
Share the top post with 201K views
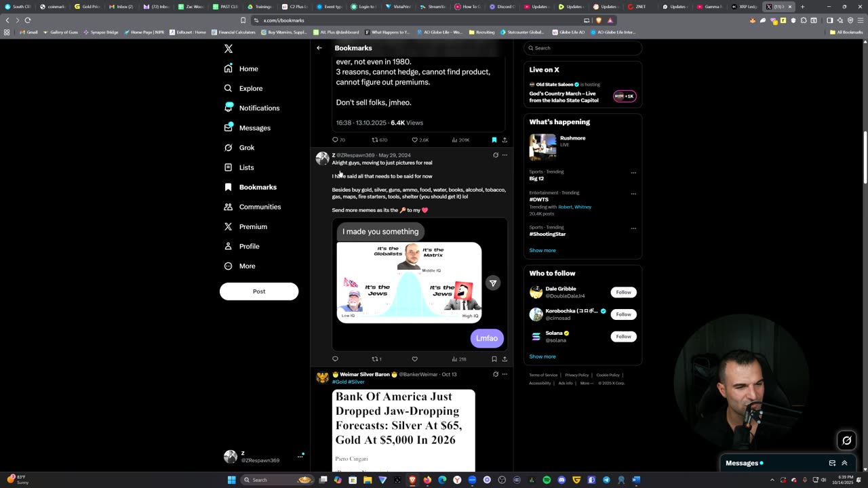pos(505,140)
